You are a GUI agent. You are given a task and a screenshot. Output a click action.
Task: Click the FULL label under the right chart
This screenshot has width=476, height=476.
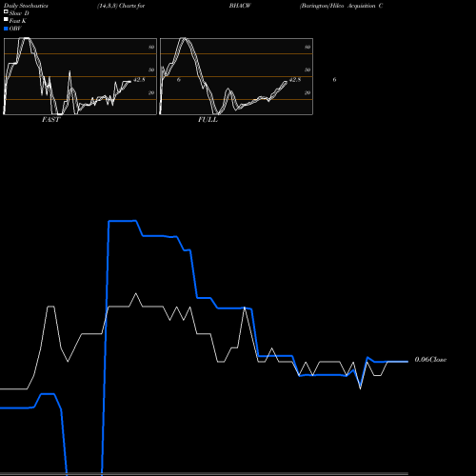pyautogui.click(x=208, y=120)
